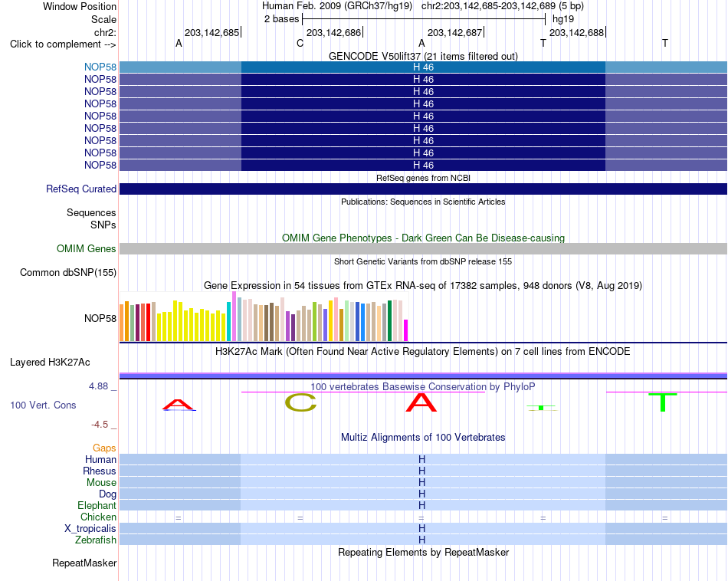The width and height of the screenshot is (728, 581).
Task: Click the 'RefSeq genes from NCBI' title
Action: point(423,178)
